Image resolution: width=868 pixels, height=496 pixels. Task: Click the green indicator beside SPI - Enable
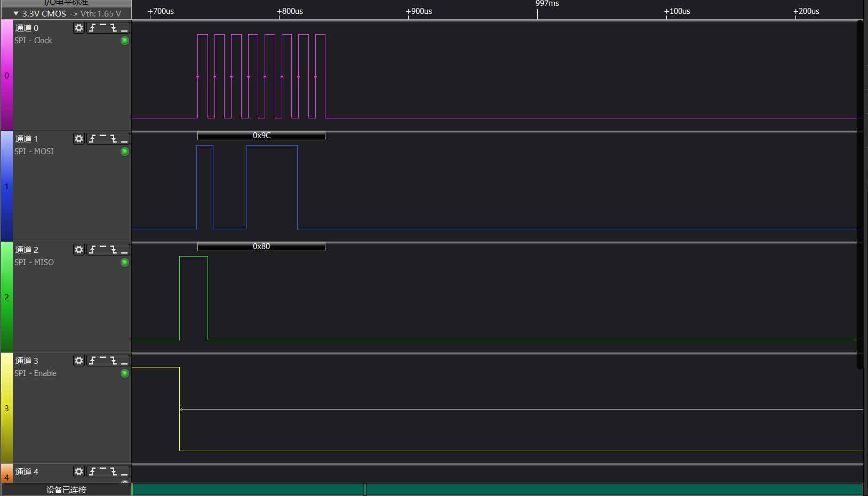(x=125, y=373)
